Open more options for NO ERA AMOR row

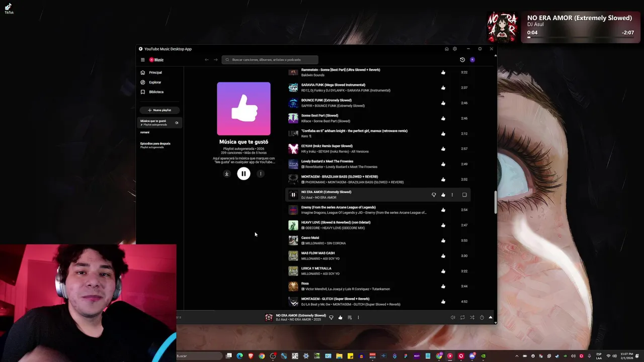452,195
